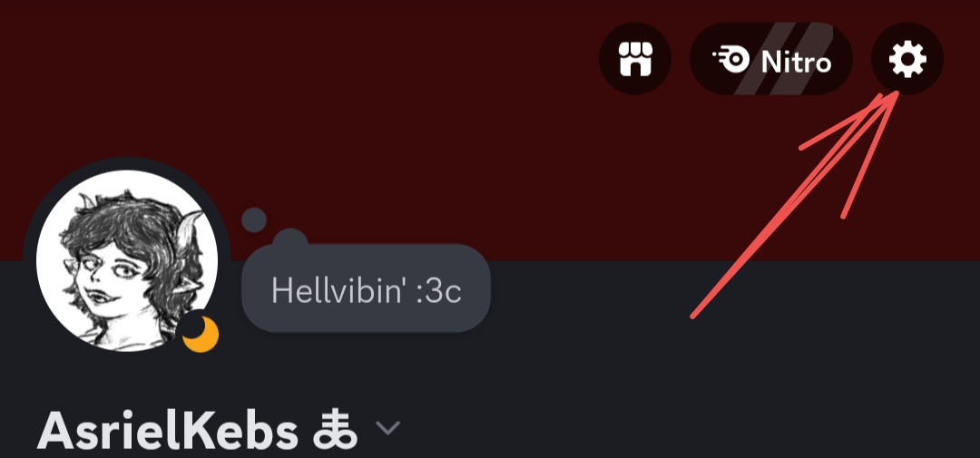Image resolution: width=980 pixels, height=458 pixels.
Task: Tap the shop button beside Nitro
Action: coord(635,59)
